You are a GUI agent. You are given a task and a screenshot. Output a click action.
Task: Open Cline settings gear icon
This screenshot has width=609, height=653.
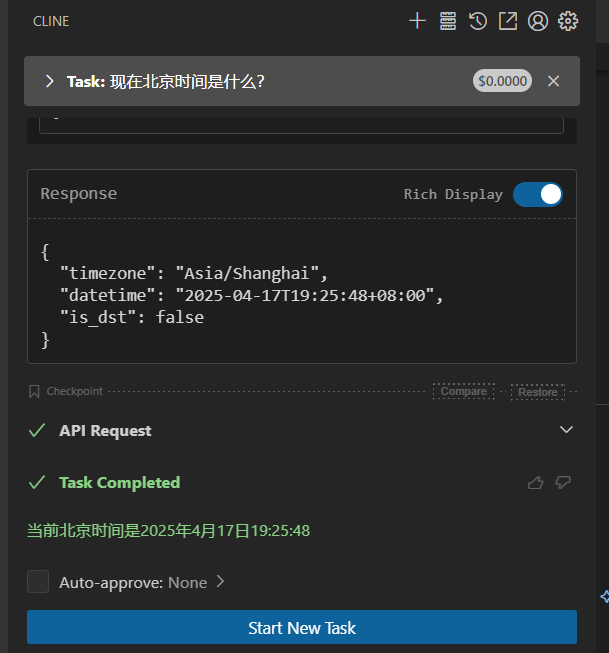click(568, 21)
